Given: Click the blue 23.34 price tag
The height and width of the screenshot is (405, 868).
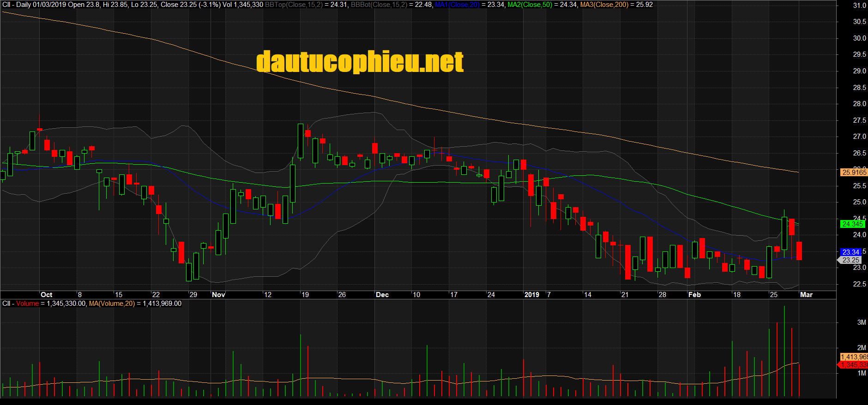Looking at the screenshot, I should click(851, 252).
